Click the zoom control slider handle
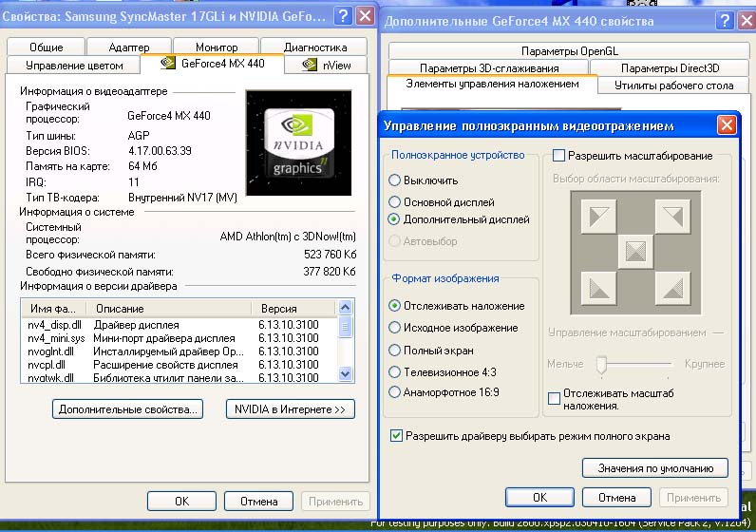 600,364
